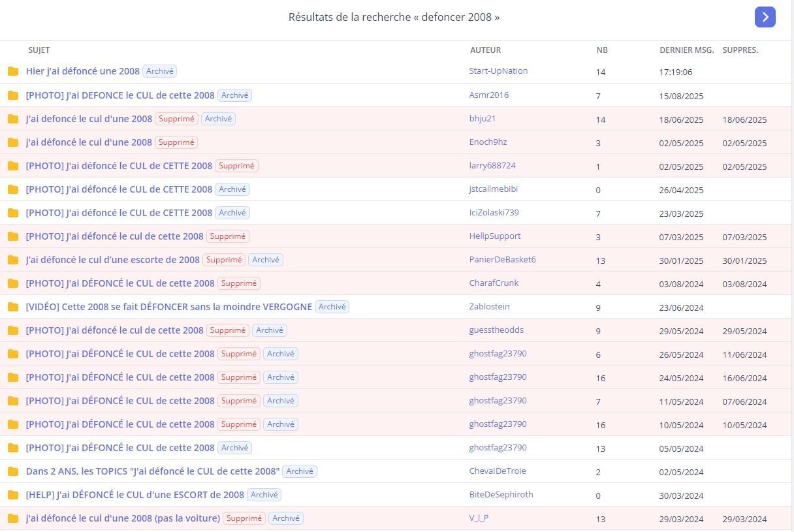Viewport: 794px width, 532px height.
Task: Click the DERNIER MSG. column header
Action: (686, 50)
